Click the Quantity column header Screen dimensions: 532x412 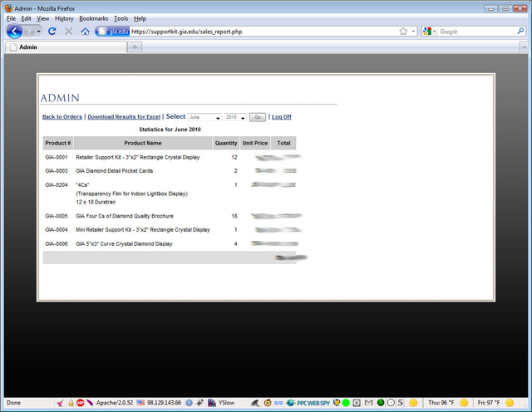226,143
